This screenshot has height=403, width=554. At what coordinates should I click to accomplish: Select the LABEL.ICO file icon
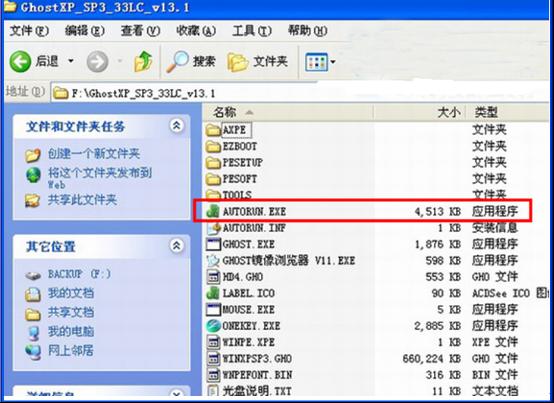[213, 293]
